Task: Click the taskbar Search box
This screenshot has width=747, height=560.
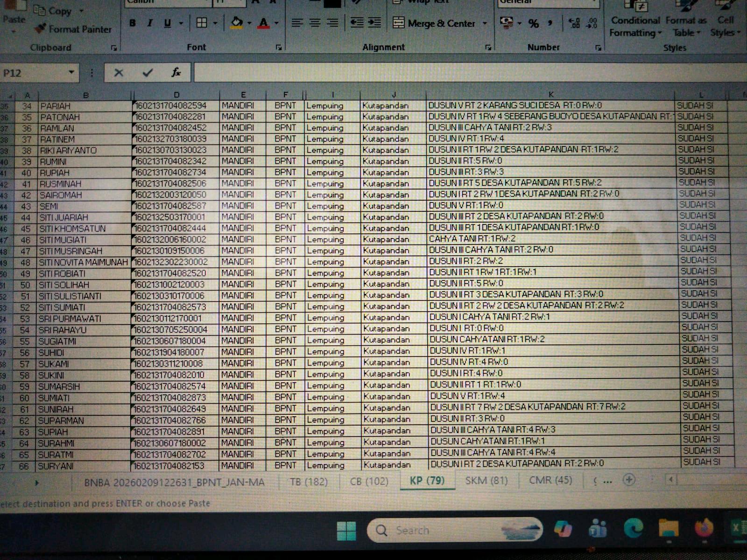Action: pos(456,530)
